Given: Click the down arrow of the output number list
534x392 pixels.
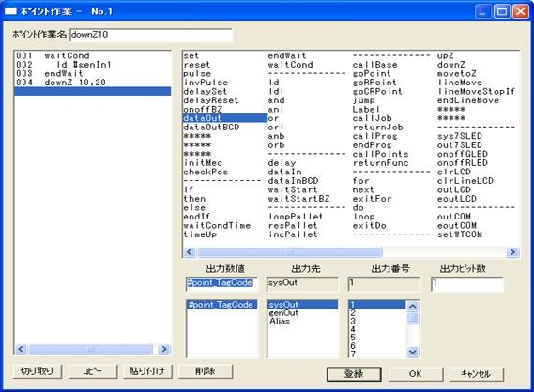Looking at the screenshot, I should click(x=412, y=352).
